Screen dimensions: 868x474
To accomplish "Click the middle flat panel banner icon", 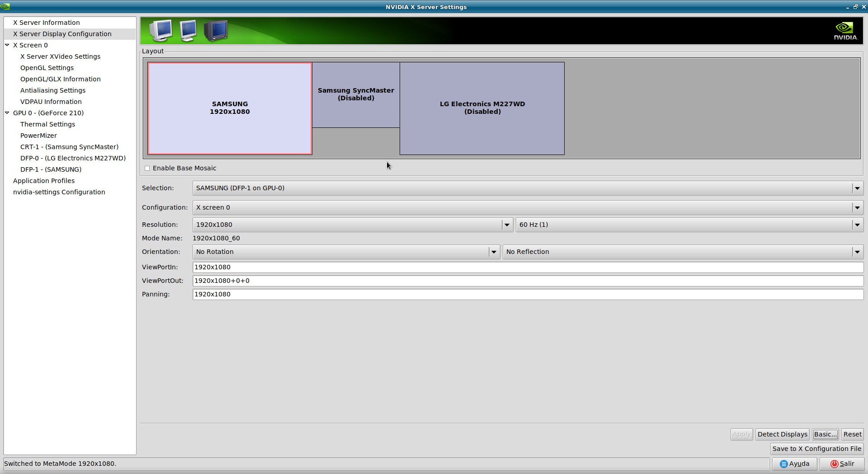I will (x=188, y=31).
